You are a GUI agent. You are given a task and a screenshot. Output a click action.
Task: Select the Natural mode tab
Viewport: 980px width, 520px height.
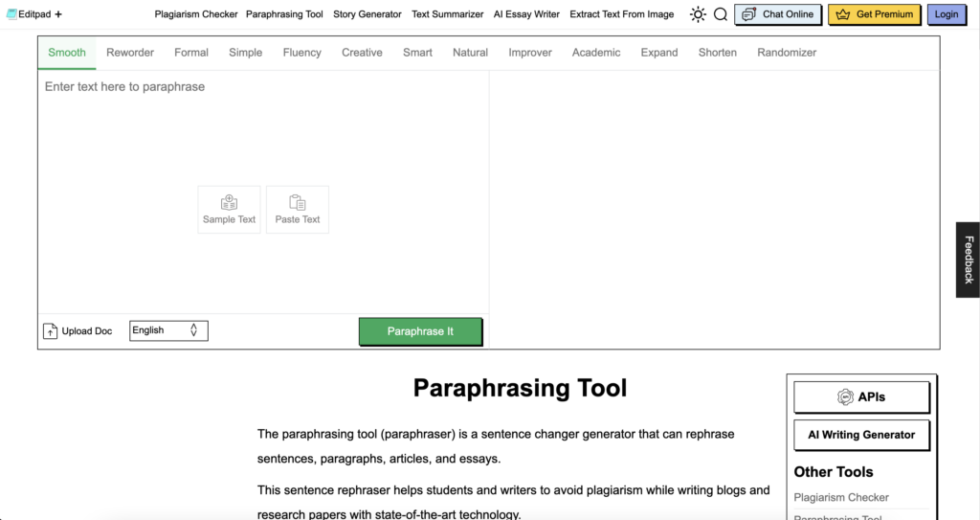[x=470, y=53]
